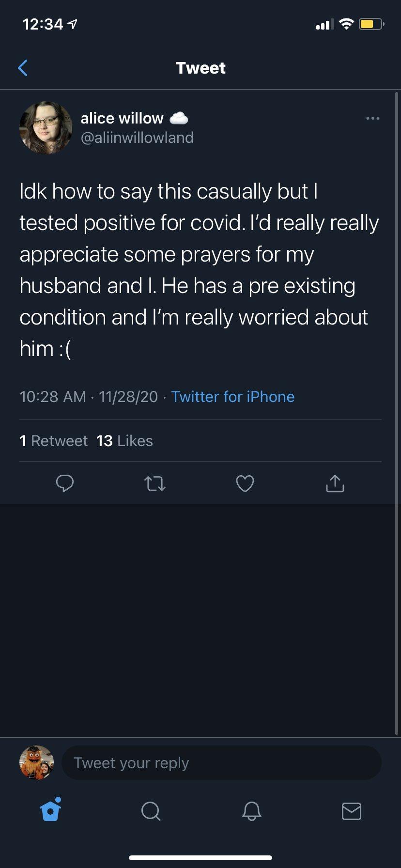View the 13 Likes list
401x868 pixels.
click(x=124, y=441)
